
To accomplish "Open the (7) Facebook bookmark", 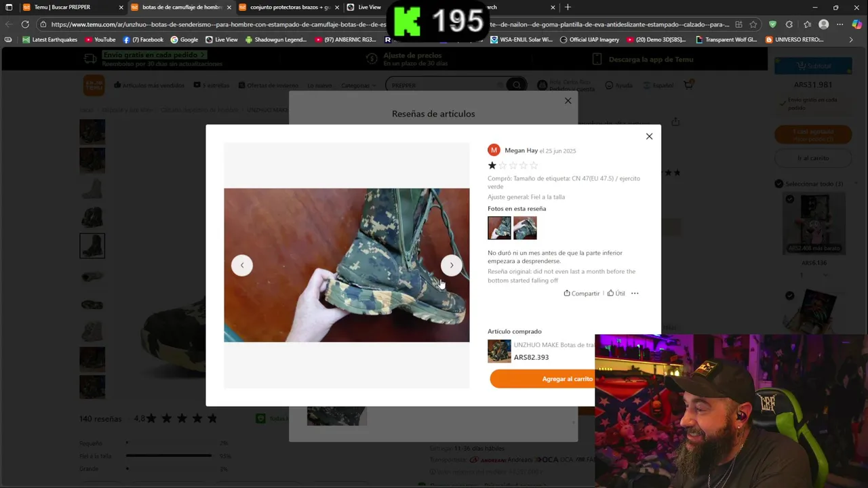I will (x=143, y=39).
